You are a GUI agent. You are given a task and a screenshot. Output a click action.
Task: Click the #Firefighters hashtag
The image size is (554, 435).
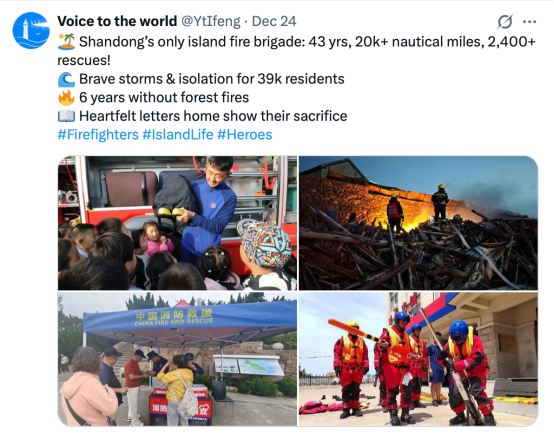click(x=98, y=135)
